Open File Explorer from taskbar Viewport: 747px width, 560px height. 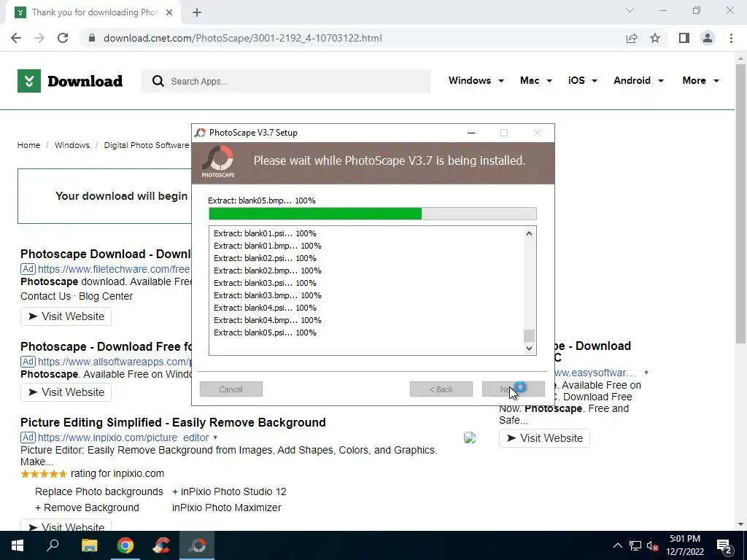pos(89,545)
